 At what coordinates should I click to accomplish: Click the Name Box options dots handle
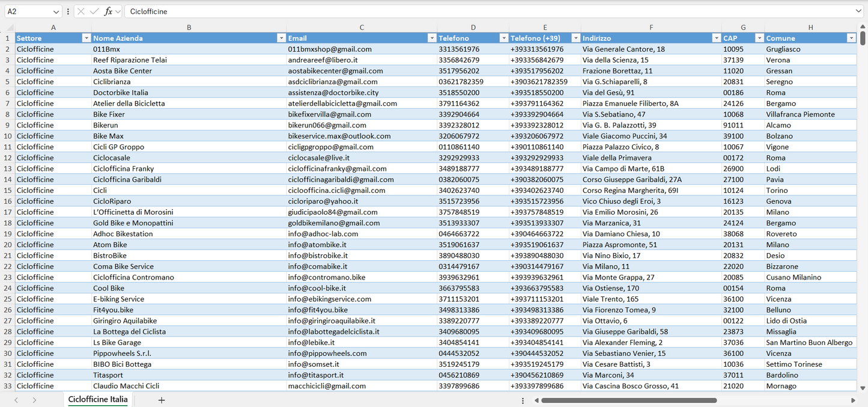tap(68, 11)
